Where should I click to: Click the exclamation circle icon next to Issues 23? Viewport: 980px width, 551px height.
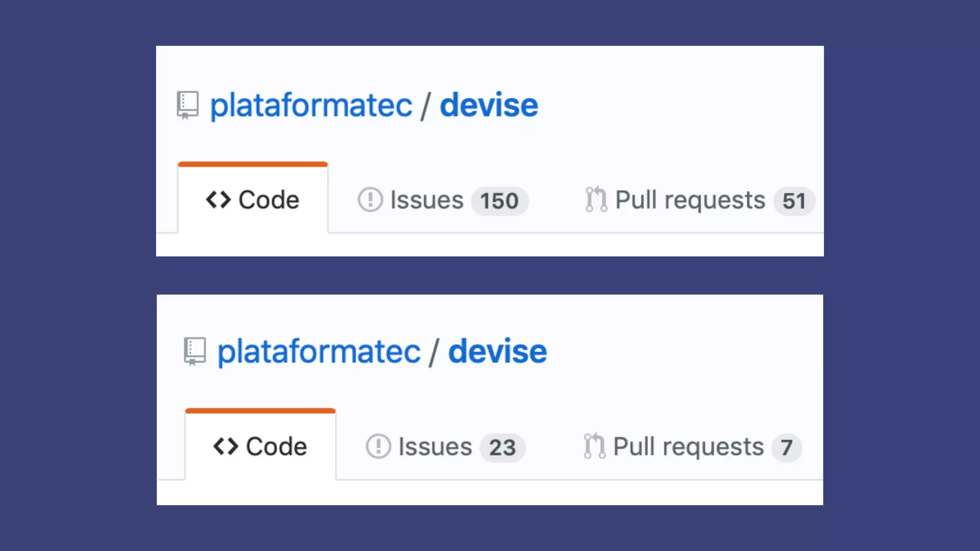click(x=378, y=447)
